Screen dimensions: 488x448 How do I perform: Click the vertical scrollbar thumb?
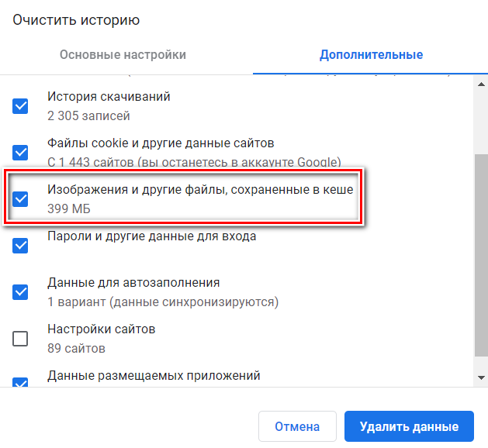(481, 256)
